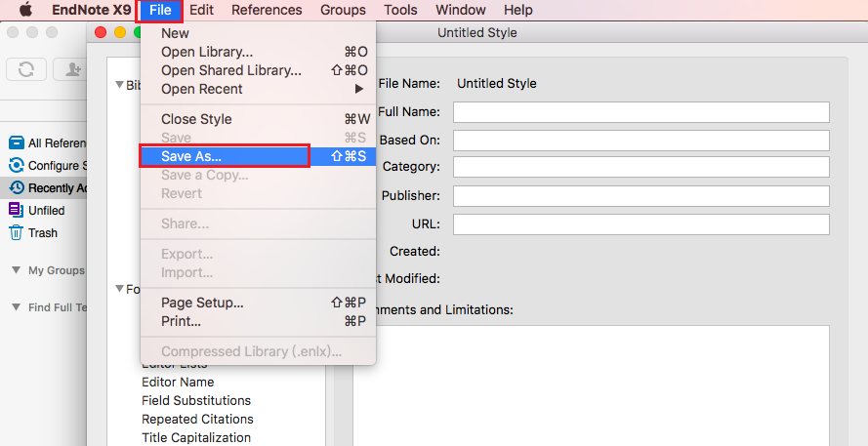Screen dimensions: 868x446
Task: Choose Save As from File menu
Action: point(258,156)
